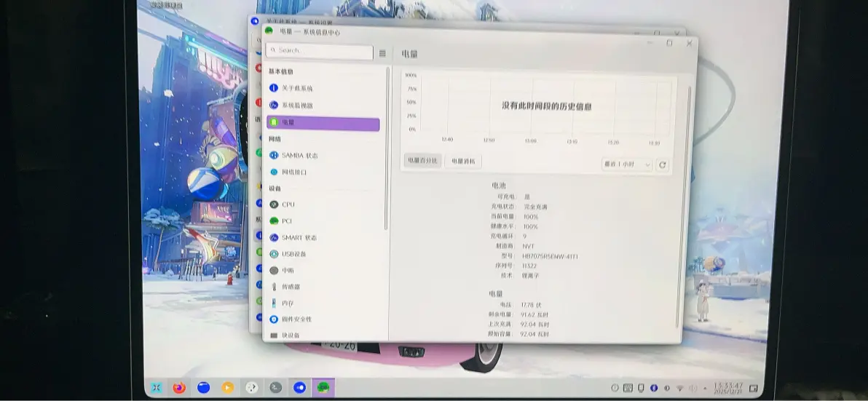Click the 充电循环 value 9

525,237
